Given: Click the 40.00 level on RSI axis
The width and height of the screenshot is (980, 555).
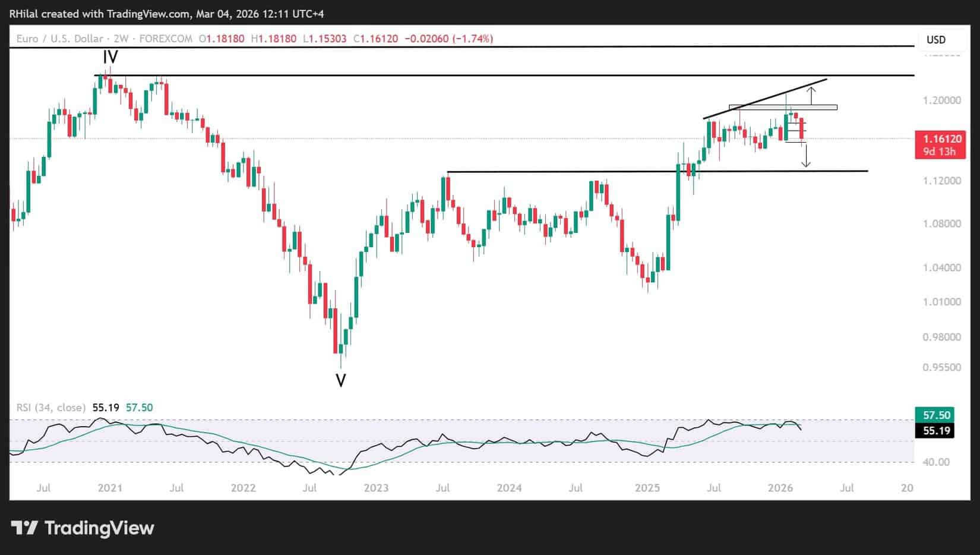Looking at the screenshot, I should (936, 462).
